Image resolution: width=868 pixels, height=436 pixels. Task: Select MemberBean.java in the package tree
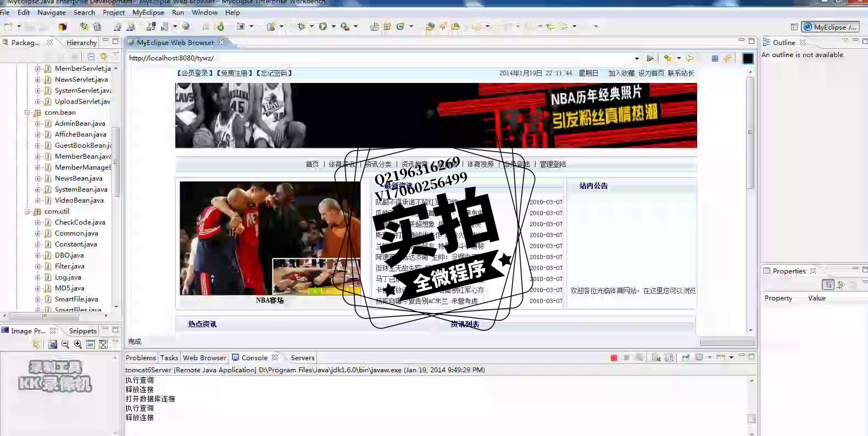point(82,156)
